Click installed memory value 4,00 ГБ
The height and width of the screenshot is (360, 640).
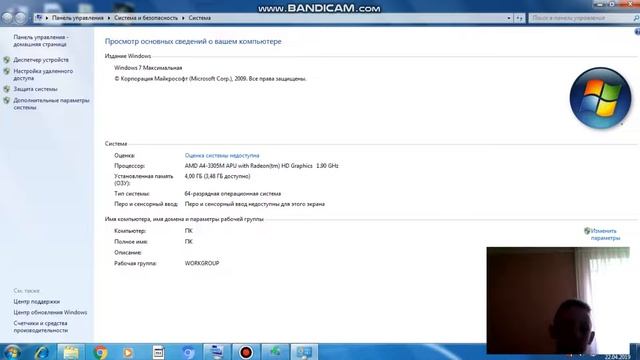[217, 176]
